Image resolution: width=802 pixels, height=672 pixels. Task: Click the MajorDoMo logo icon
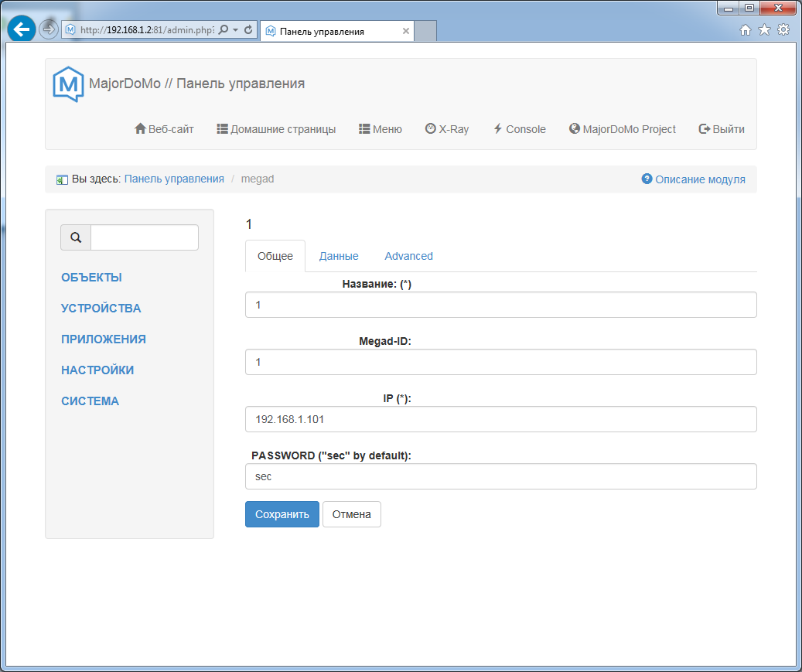coord(68,84)
